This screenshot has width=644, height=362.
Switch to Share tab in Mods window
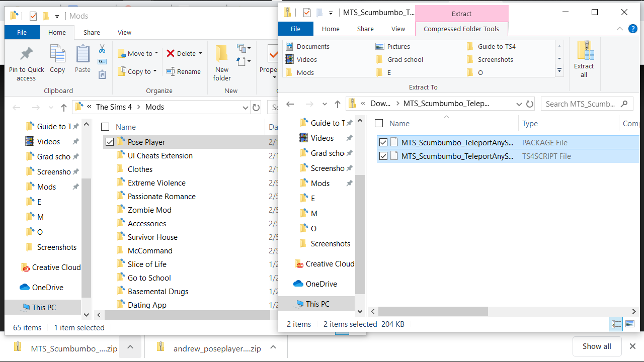92,32
